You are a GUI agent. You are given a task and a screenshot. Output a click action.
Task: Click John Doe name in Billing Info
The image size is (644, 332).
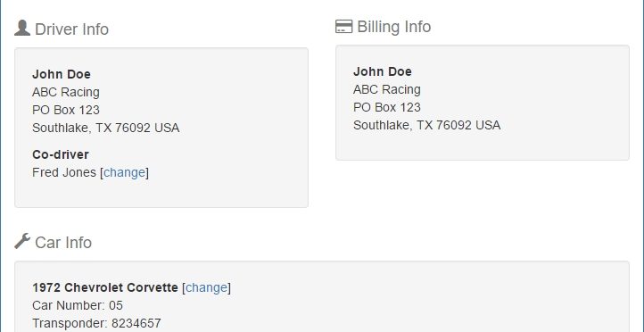[383, 71]
